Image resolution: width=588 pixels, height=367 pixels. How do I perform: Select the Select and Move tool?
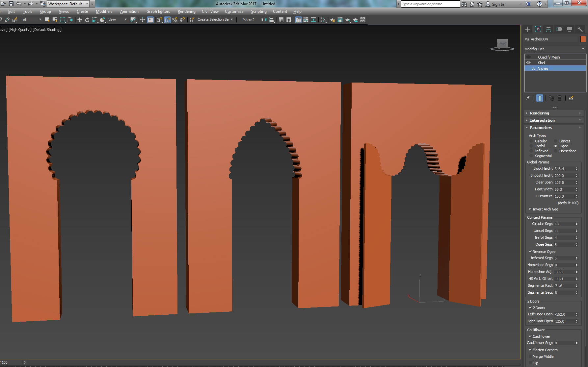(x=79, y=20)
